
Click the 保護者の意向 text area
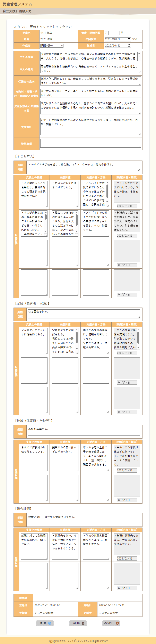coord(90,81)
